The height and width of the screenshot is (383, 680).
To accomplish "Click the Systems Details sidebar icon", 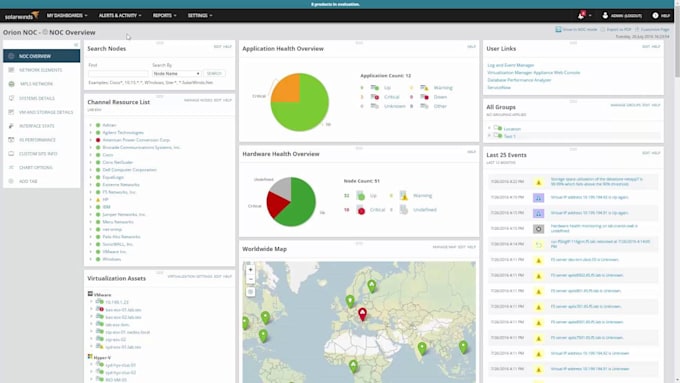I will point(11,98).
